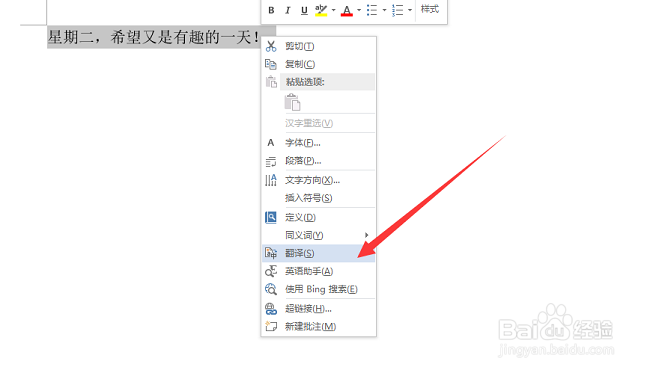Click the English assistant icon
Image resolution: width=650 pixels, height=373 pixels.
tap(271, 271)
